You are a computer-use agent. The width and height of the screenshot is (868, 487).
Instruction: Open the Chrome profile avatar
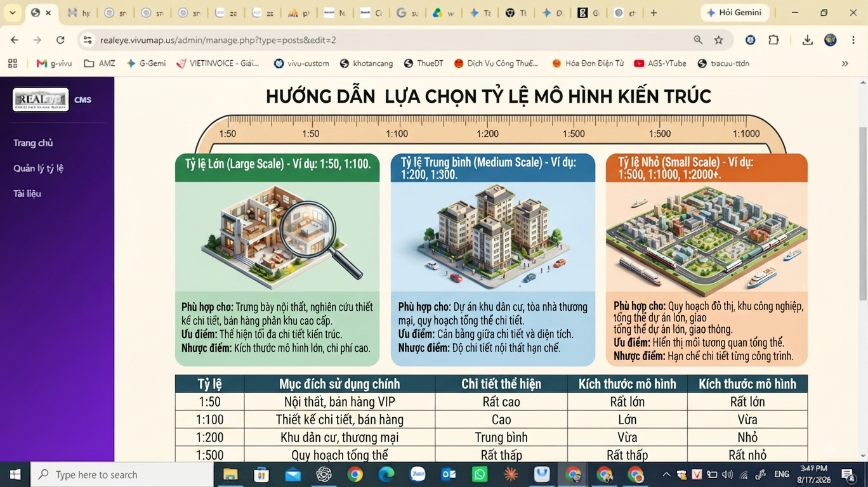pyautogui.click(x=830, y=40)
